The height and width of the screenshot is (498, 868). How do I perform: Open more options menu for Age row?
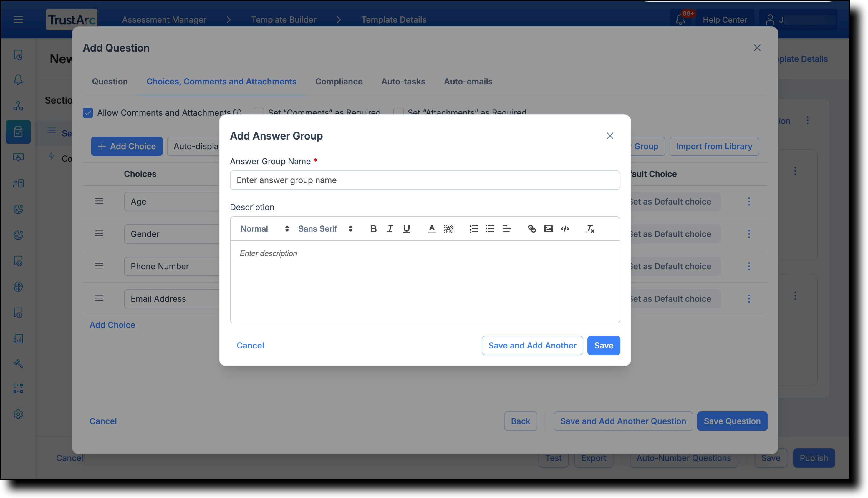[748, 202]
